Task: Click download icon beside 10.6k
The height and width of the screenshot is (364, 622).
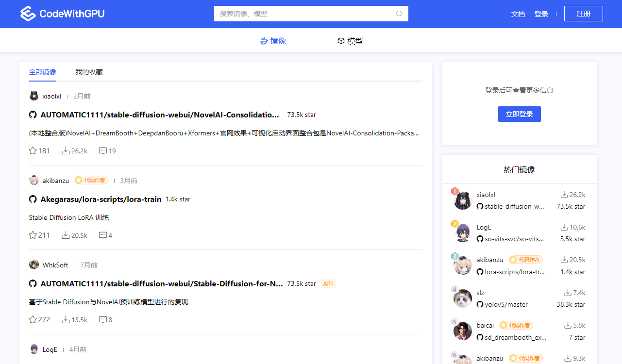Action: (x=564, y=227)
